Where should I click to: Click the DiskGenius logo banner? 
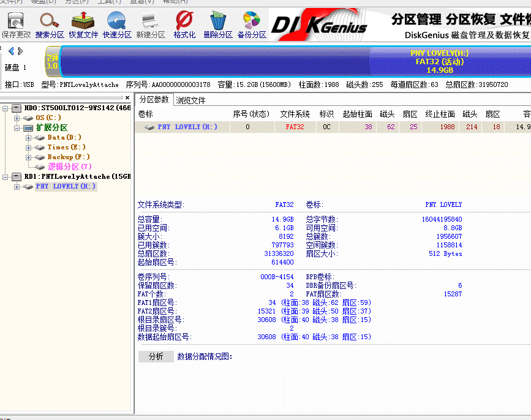tap(319, 25)
